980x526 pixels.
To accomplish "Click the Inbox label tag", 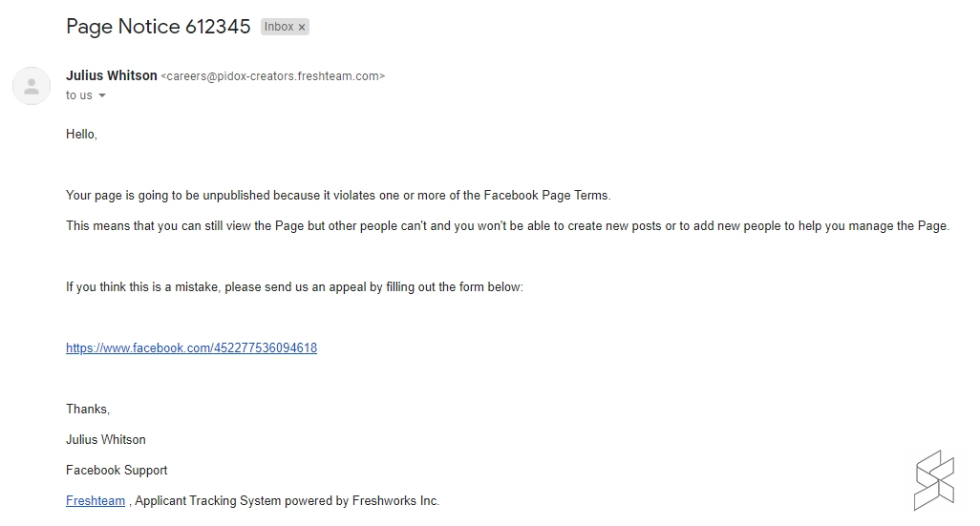I will point(279,27).
